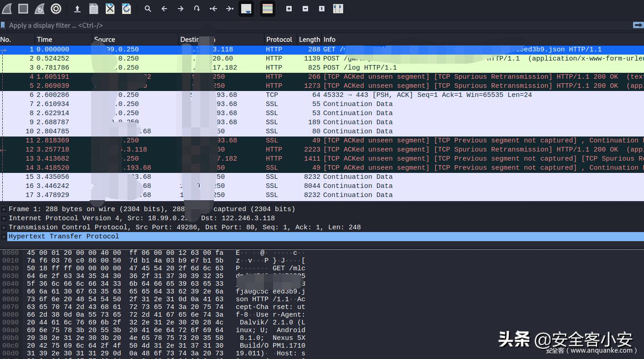Click the find packet magnifier icon
The height and width of the screenshot is (359, 644).
click(148, 9)
